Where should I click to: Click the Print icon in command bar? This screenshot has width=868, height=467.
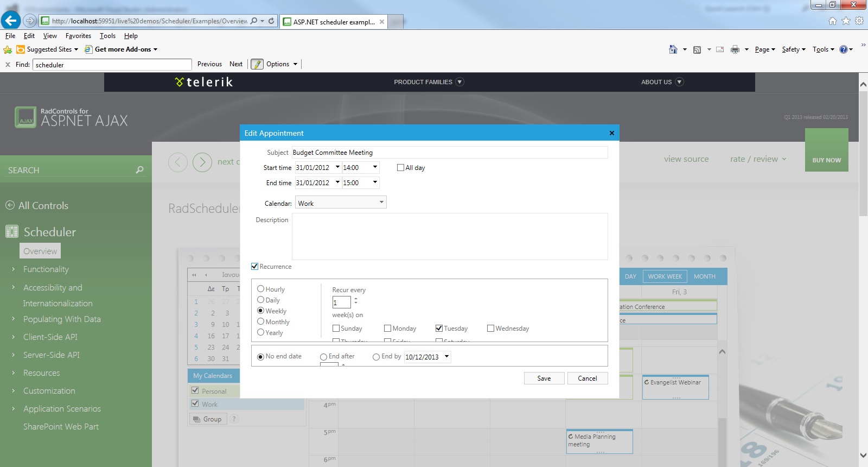pos(735,49)
